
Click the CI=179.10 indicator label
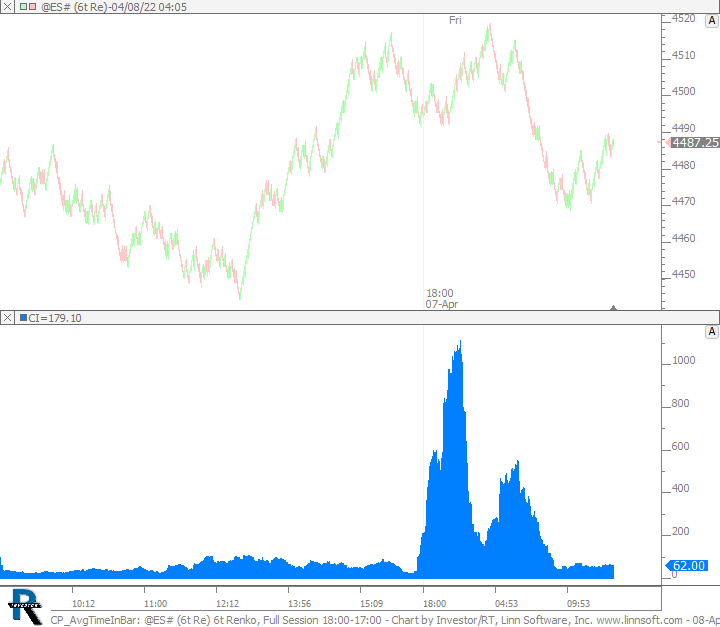(x=55, y=318)
